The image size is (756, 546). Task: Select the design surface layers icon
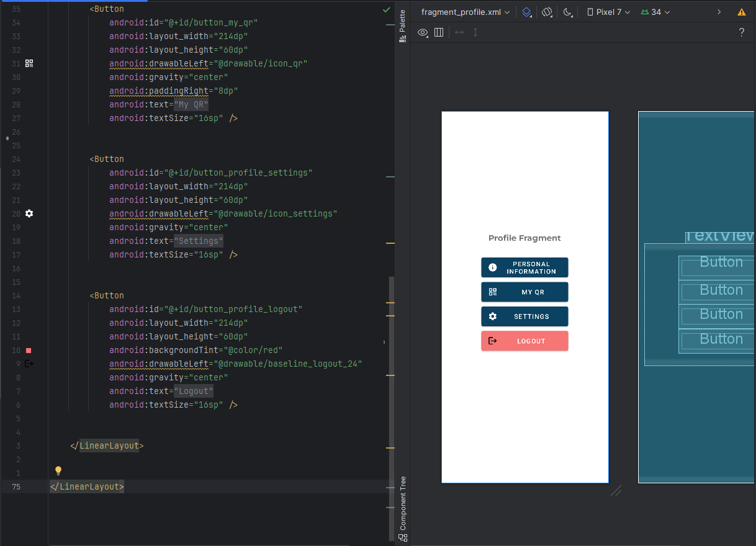[x=526, y=12]
